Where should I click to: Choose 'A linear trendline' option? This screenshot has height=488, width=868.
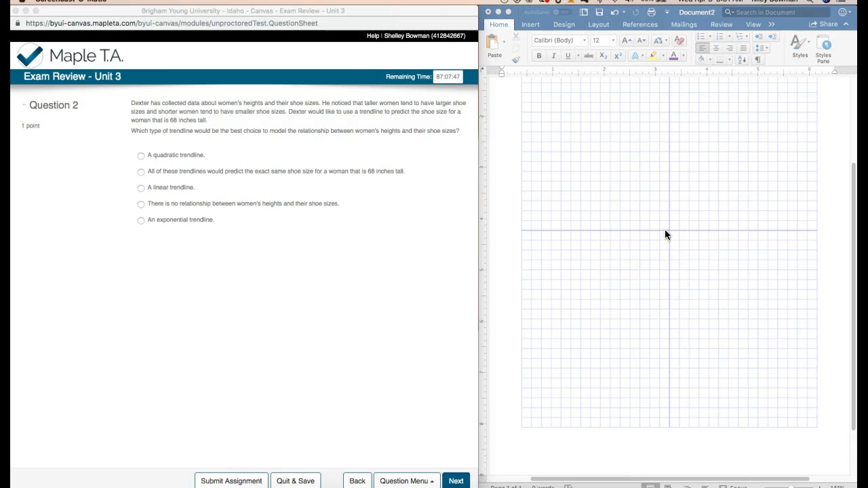coord(141,188)
